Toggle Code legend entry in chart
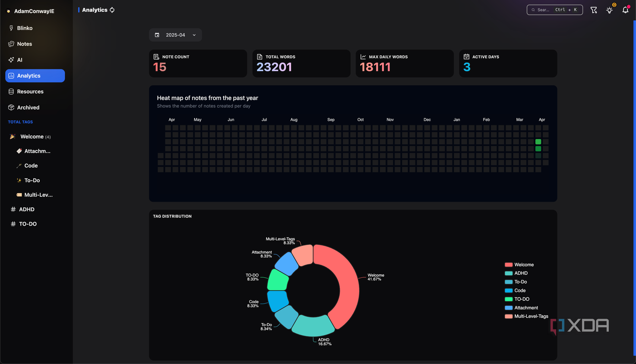This screenshot has width=636, height=364. [x=515, y=291]
